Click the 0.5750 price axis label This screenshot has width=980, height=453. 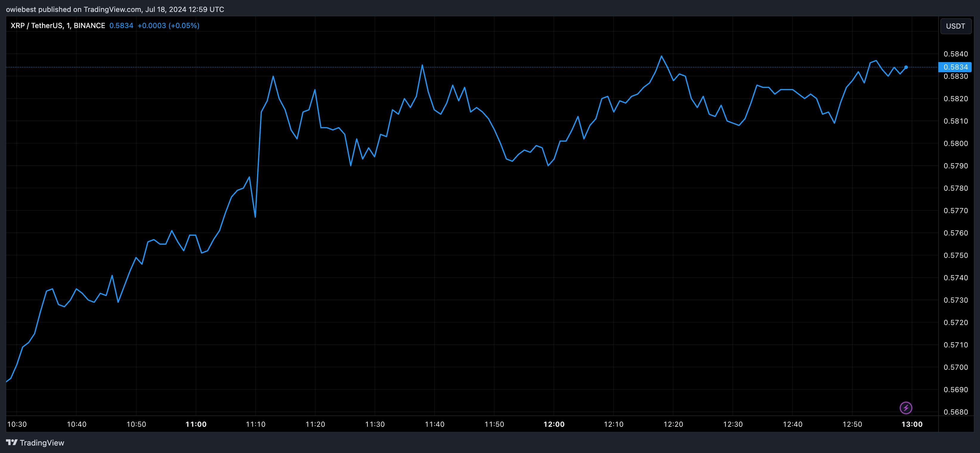[x=956, y=255]
